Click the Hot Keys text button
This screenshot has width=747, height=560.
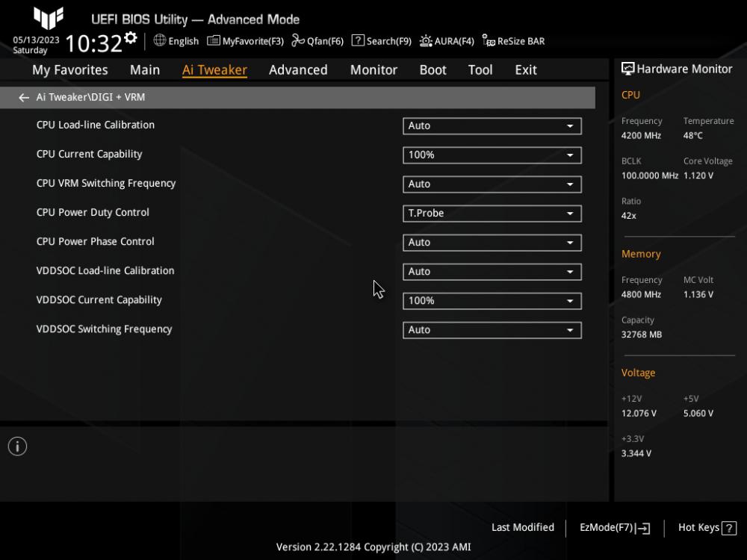click(698, 528)
